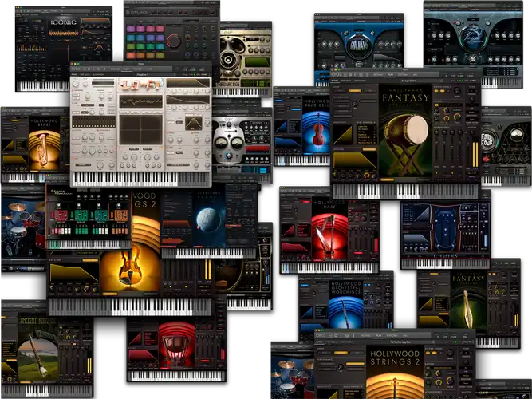
Task: Click the step sequencer bars in Lo-Fi window
Action: click(93, 121)
